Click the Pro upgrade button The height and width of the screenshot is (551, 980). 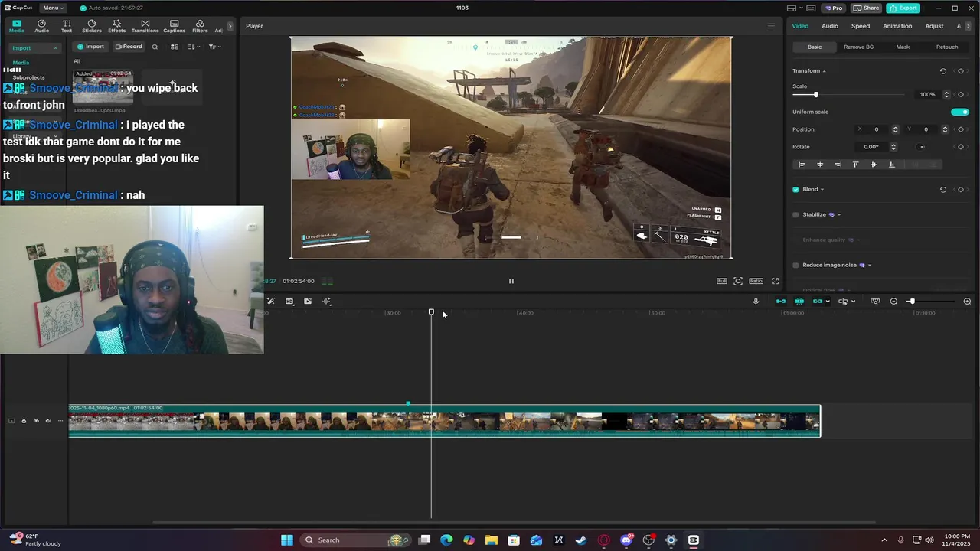(833, 8)
